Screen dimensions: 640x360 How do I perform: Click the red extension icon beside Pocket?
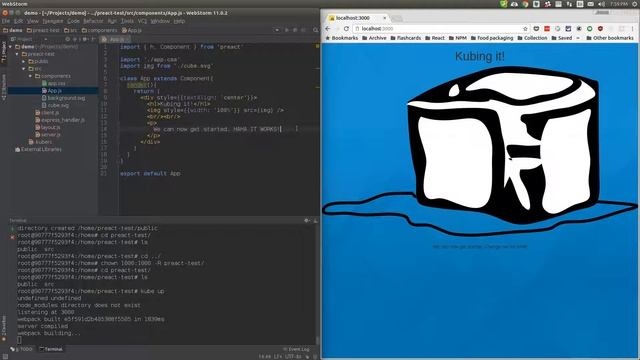547,29
